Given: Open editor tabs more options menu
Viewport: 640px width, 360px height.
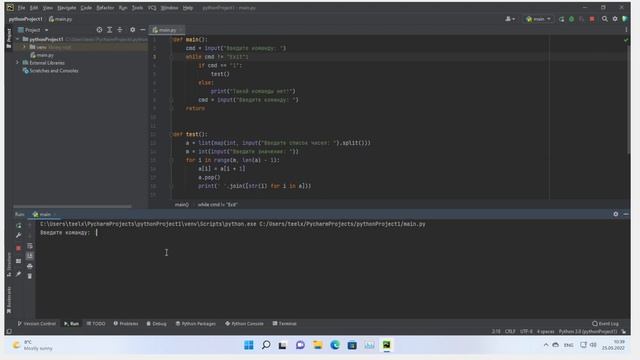Looking at the screenshot, I should [x=626, y=30].
